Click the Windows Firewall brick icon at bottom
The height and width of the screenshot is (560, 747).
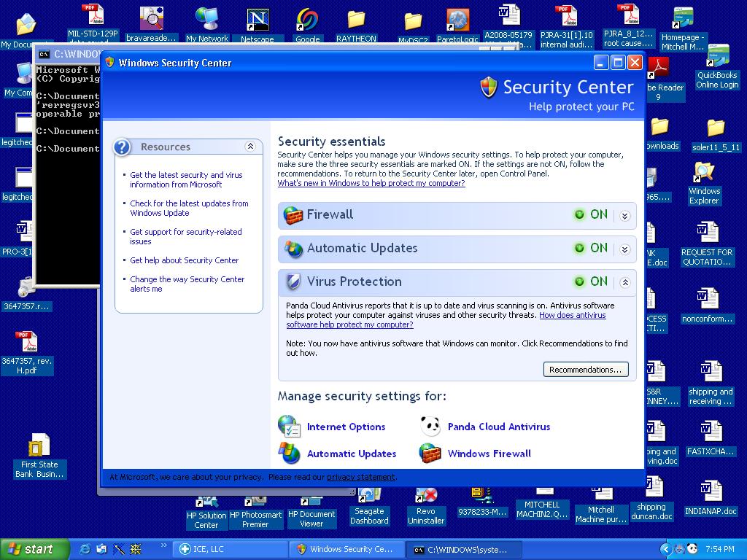coord(430,454)
